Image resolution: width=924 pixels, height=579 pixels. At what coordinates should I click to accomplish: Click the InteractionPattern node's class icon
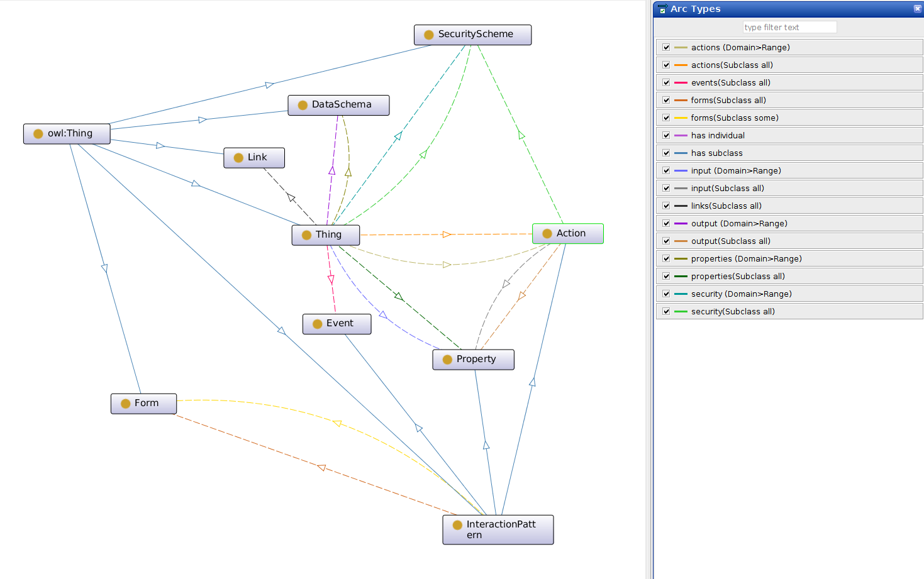[x=457, y=525]
